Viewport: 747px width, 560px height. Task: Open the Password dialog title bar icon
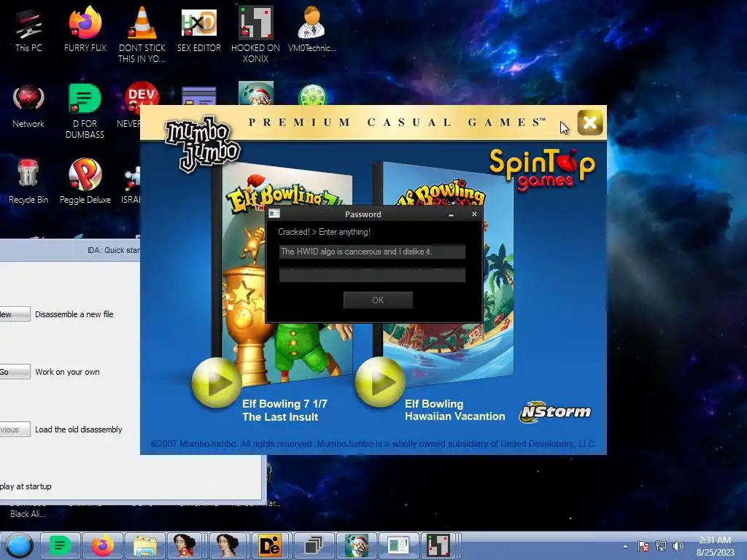tap(274, 214)
